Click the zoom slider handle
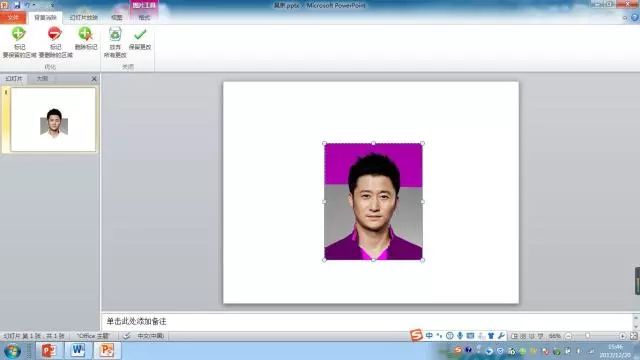640x360 pixels. coord(588,336)
